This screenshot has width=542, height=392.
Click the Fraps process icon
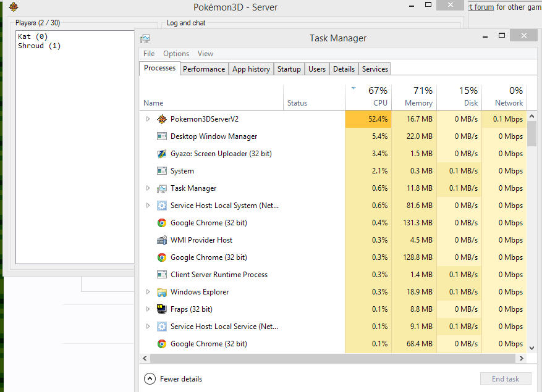(162, 309)
